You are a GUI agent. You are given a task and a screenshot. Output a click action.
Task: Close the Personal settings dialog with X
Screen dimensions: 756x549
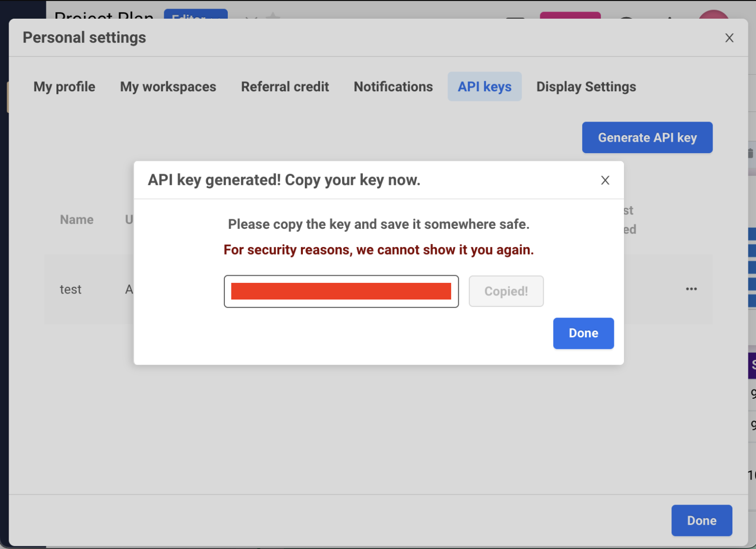[x=729, y=38]
